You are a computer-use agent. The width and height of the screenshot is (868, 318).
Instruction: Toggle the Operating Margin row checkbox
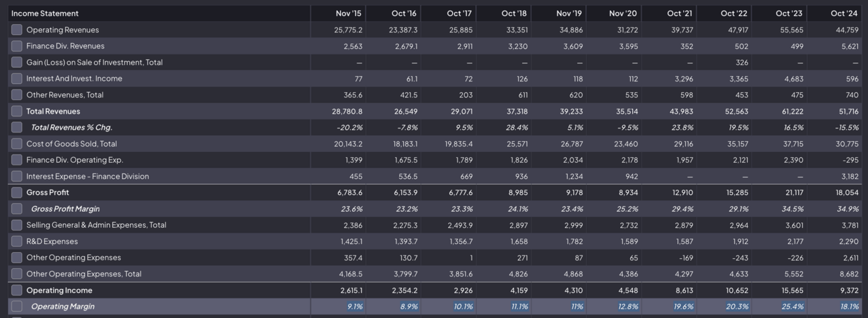17,307
